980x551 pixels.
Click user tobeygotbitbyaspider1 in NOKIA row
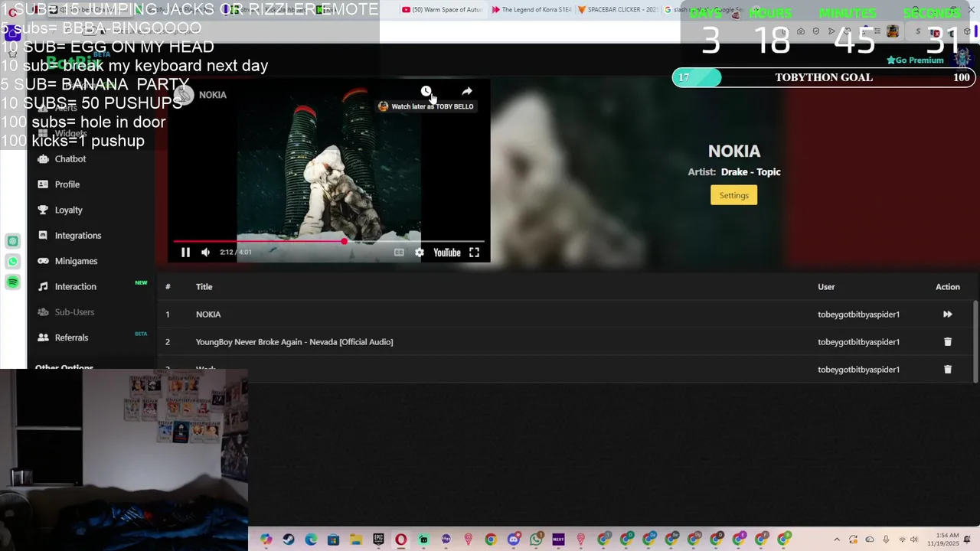[x=858, y=315]
